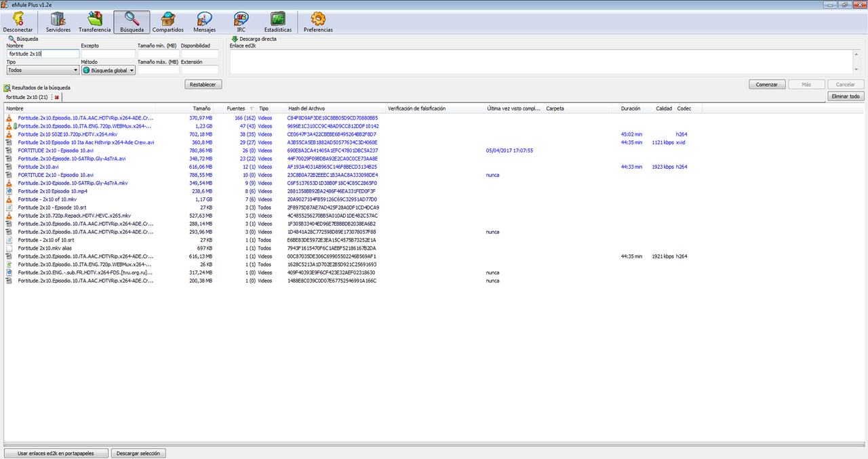Click the search magnifier icon beside Búsqueda label
This screenshot has width=868, height=459.
11,39
